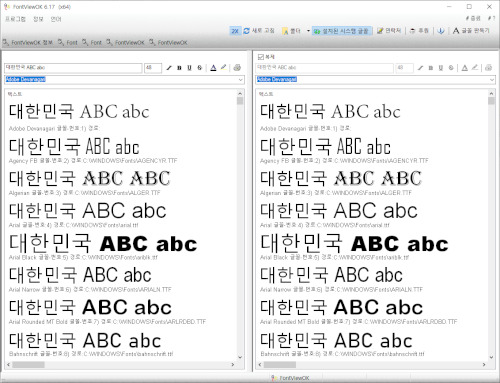Image resolution: width=500 pixels, height=383 pixels.
Task: Click the blue download arrow toolbar icon
Action: (441, 31)
